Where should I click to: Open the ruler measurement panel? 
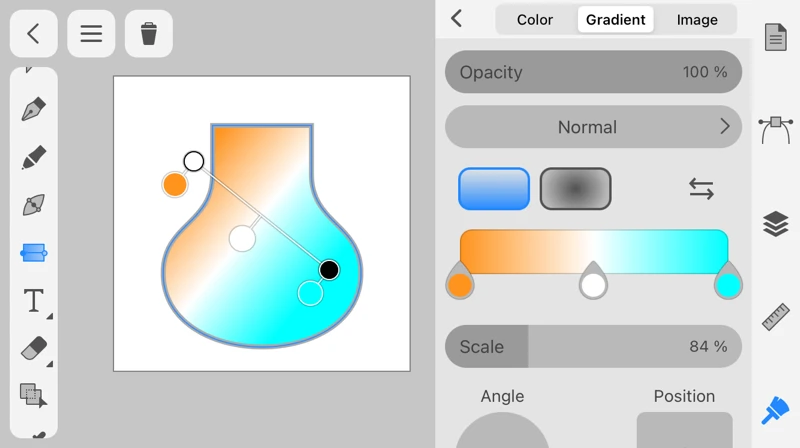pyautogui.click(x=776, y=316)
